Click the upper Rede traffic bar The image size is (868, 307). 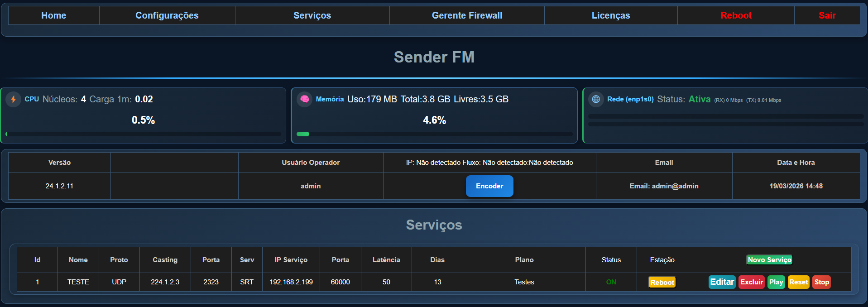726,116
